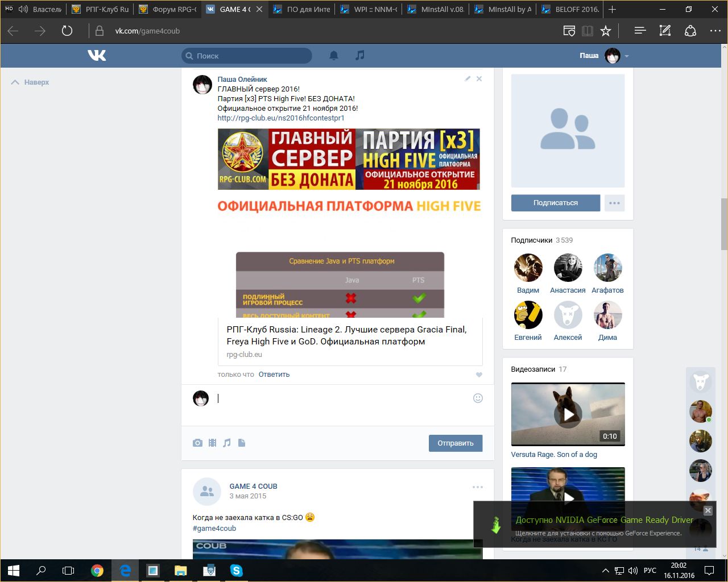Switch keyboard language РУС indicator
728x582 pixels.
coord(650,571)
